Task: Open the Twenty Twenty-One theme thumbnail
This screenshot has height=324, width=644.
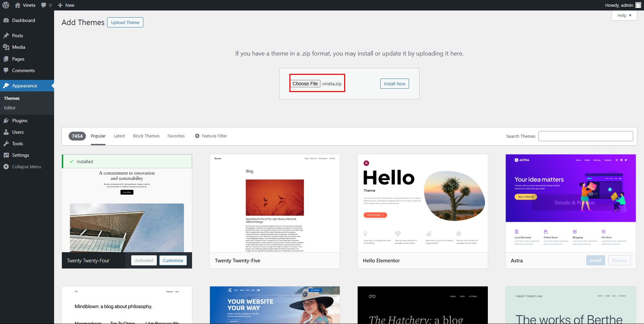Action: 571,305
